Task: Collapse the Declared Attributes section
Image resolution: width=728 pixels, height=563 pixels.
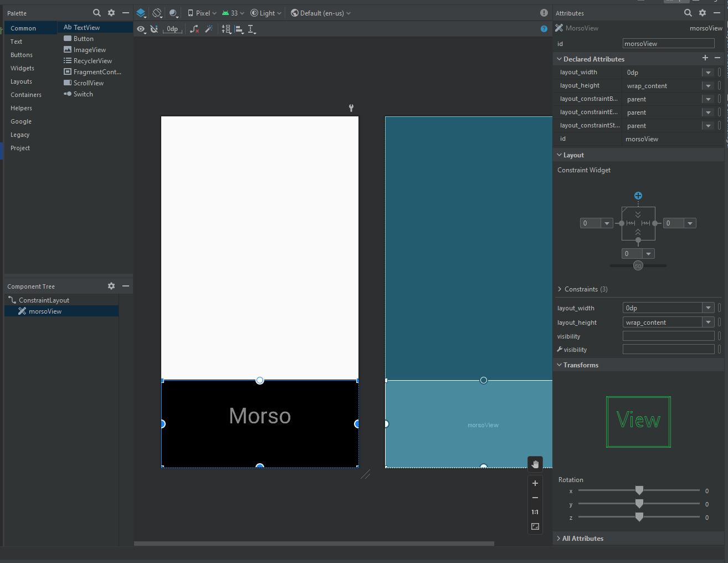Action: pyautogui.click(x=560, y=59)
